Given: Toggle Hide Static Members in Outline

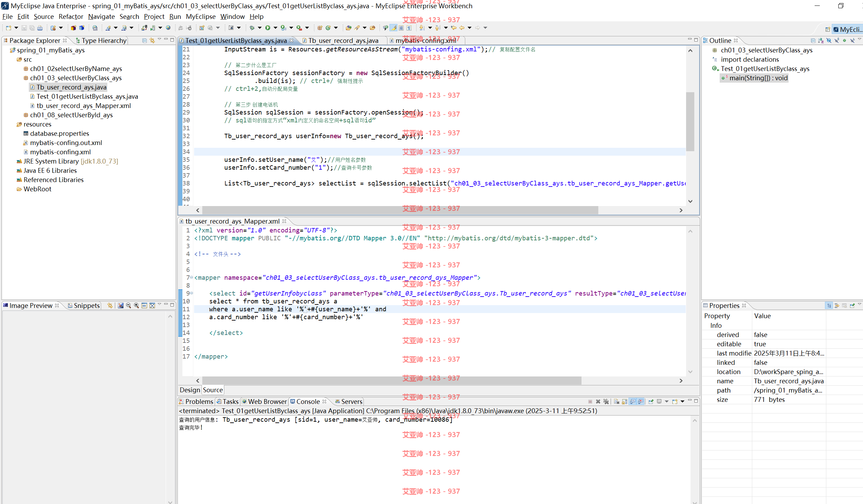Looking at the screenshot, I should click(x=837, y=40).
